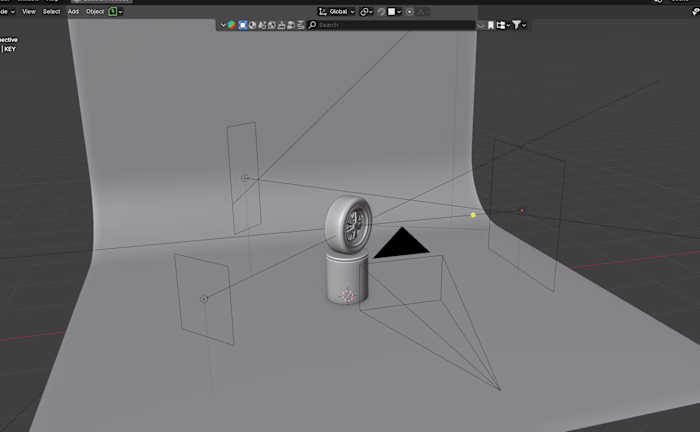Toggle the third filter icon in the row
The width and height of the screenshot is (700, 432).
click(262, 25)
